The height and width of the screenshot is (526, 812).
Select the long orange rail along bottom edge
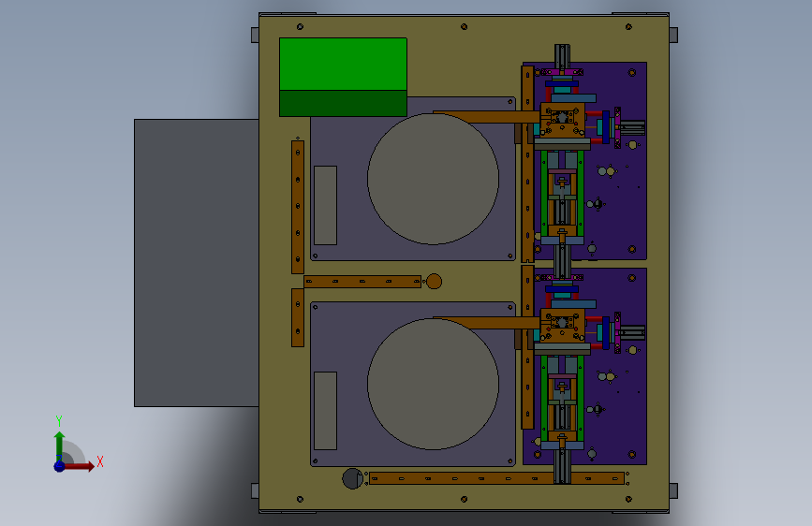coord(496,479)
